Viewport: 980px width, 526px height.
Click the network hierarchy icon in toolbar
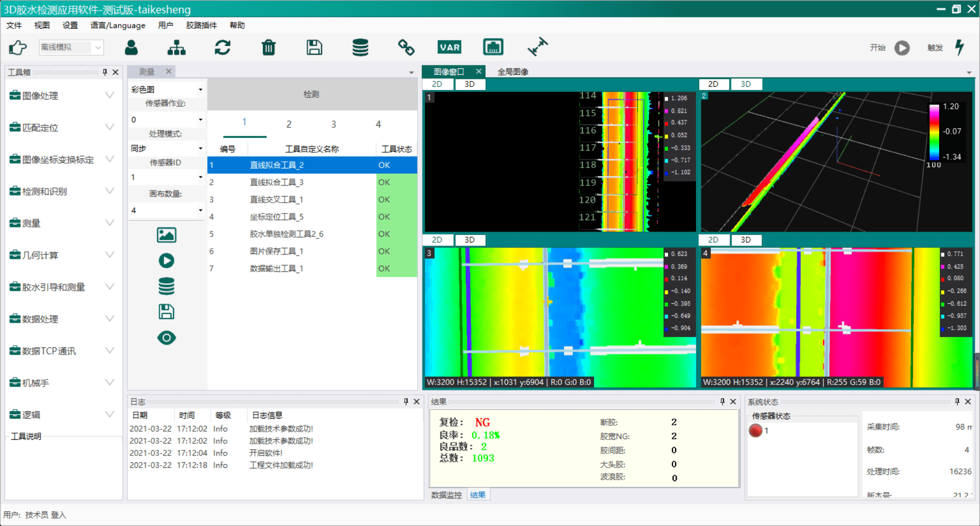tap(177, 47)
